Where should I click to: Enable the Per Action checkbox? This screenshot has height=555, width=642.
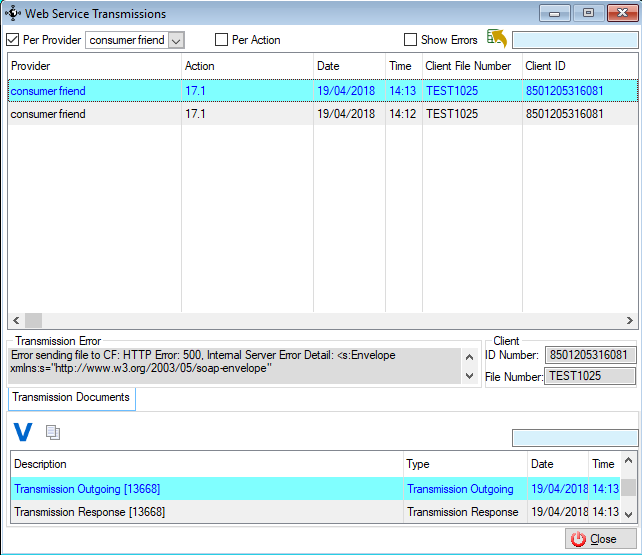[x=222, y=40]
